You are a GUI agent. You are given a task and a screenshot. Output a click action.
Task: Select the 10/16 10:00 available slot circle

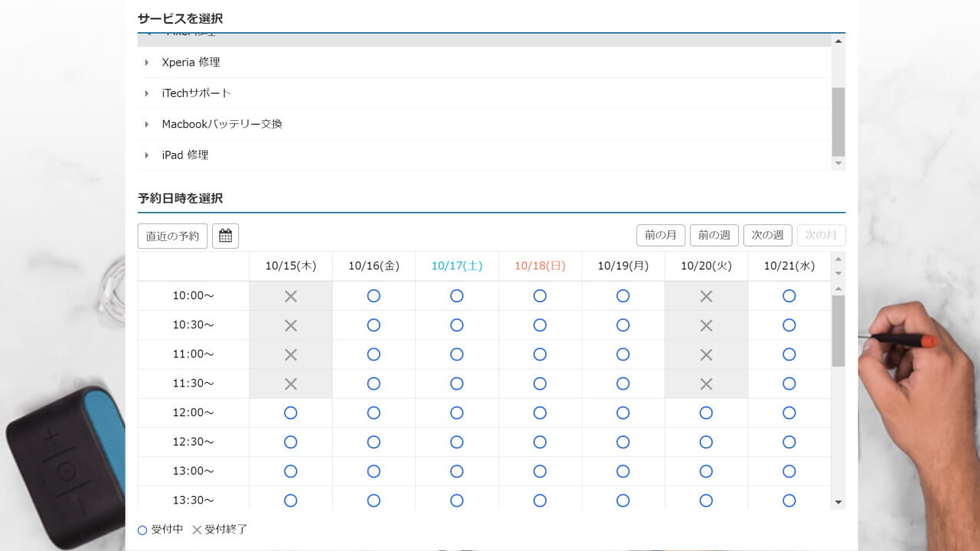tap(374, 296)
